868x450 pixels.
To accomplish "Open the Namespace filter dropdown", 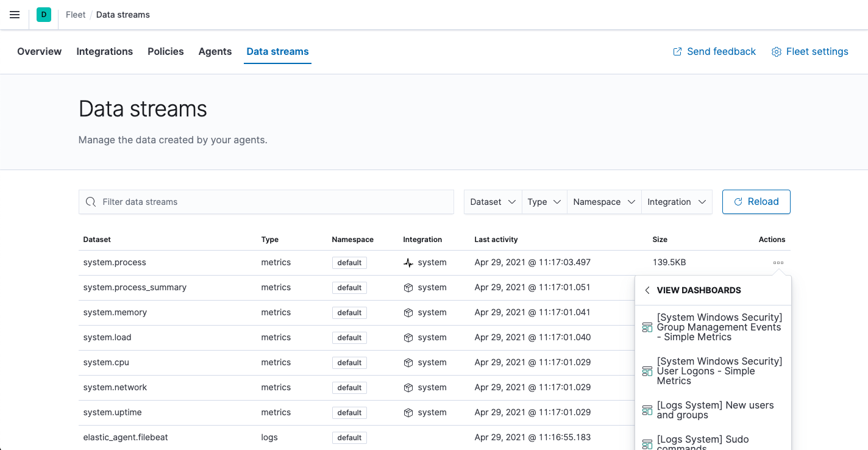I will coord(603,201).
